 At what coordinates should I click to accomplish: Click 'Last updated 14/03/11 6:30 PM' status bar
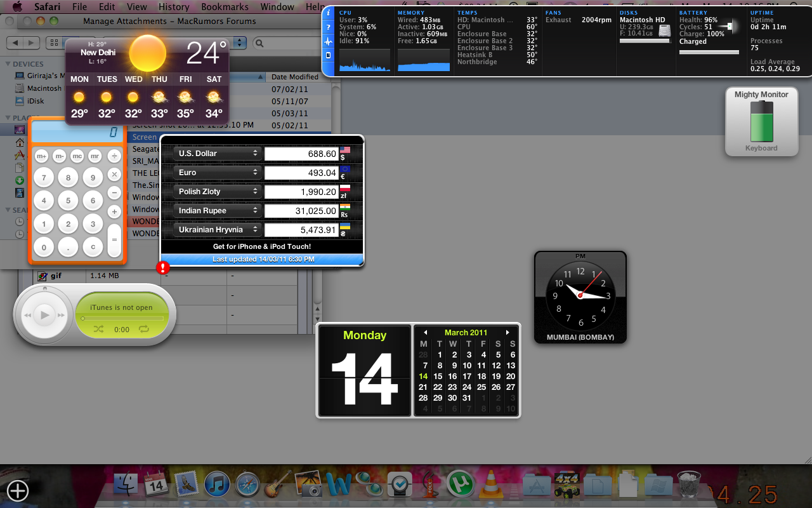point(263,259)
